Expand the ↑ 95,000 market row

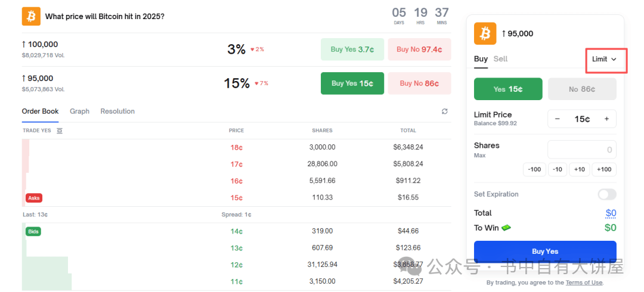(236, 83)
